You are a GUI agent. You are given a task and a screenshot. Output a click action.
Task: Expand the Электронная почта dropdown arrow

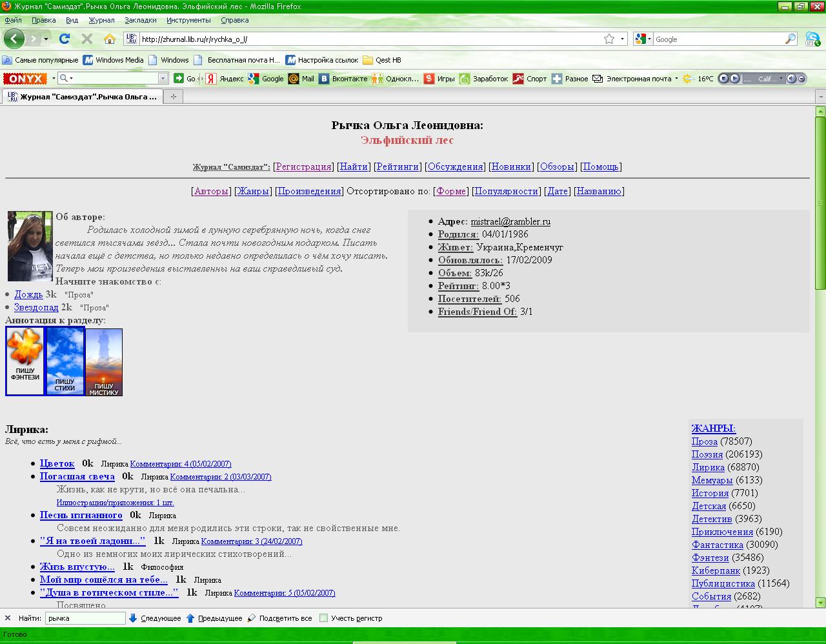[x=676, y=79]
